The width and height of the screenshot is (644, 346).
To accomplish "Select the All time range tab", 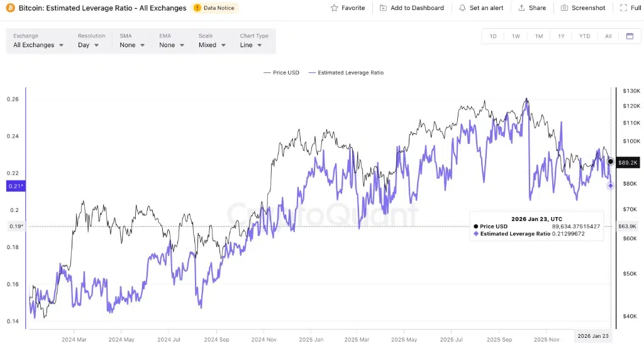I will [608, 36].
